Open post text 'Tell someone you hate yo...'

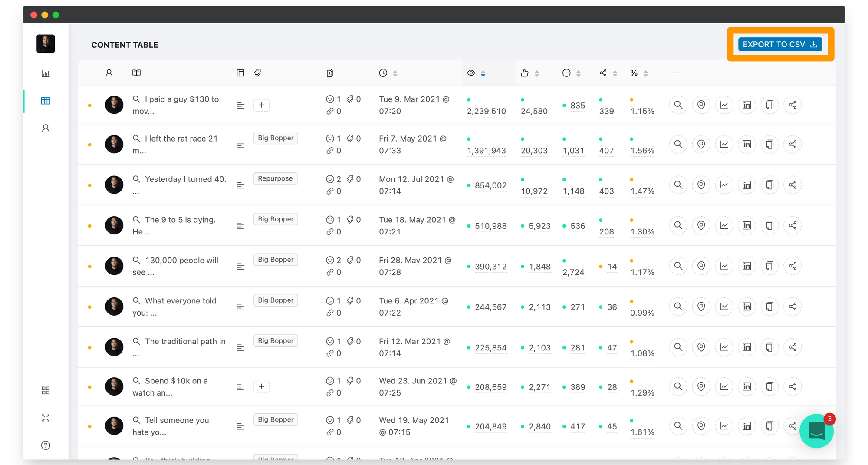tap(171, 426)
